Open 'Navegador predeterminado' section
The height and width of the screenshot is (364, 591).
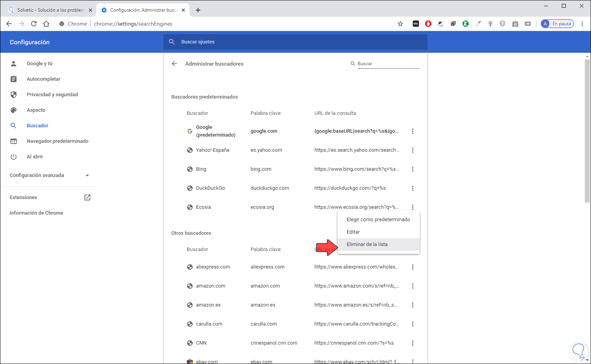(x=57, y=141)
